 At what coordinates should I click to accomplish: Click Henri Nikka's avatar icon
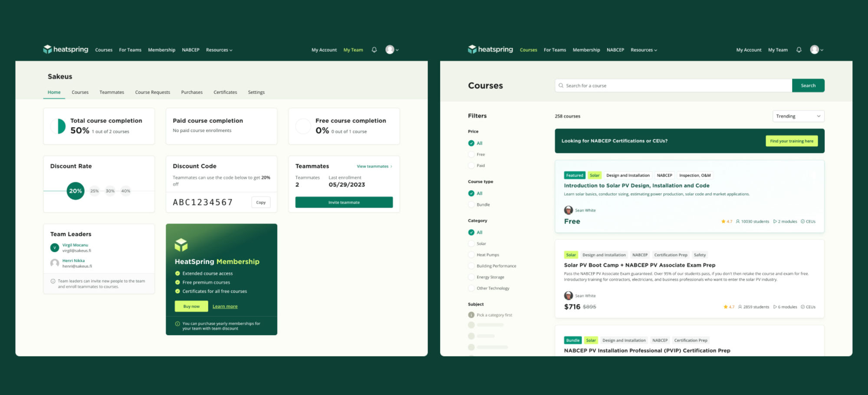(x=55, y=263)
